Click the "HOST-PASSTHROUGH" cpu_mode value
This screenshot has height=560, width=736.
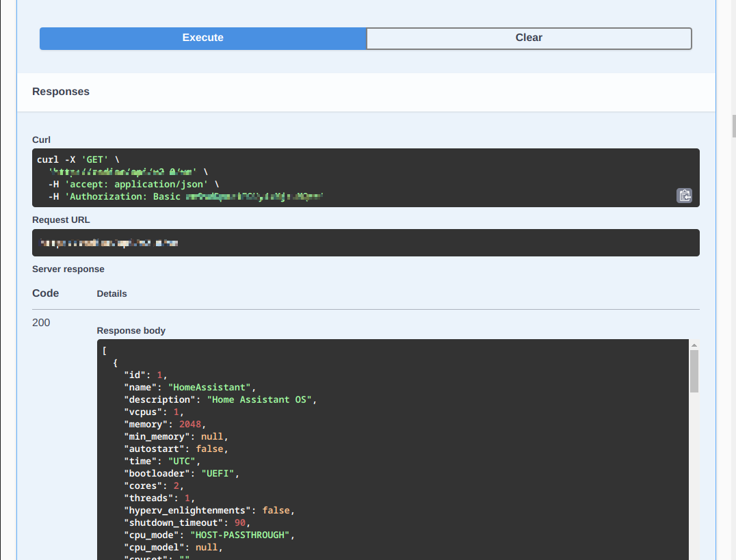pyautogui.click(x=240, y=535)
